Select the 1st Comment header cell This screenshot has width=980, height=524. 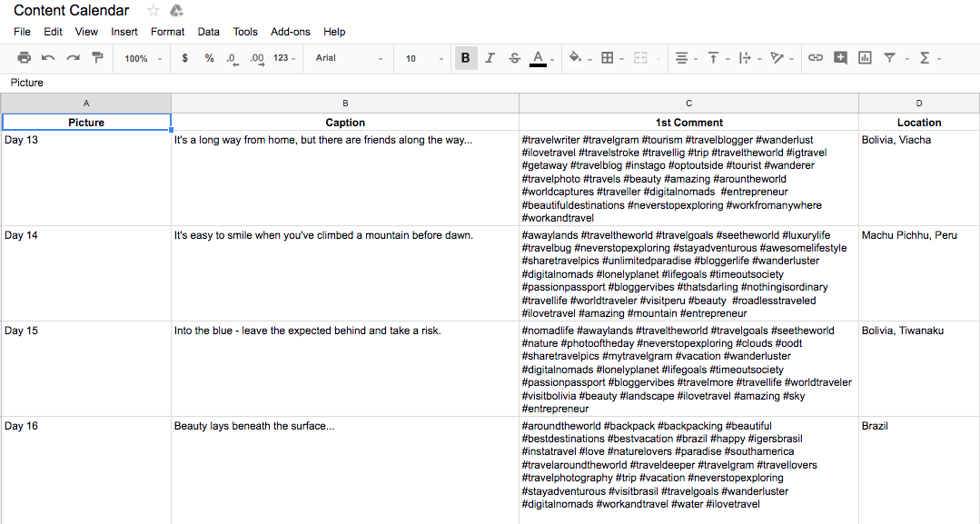pos(688,123)
